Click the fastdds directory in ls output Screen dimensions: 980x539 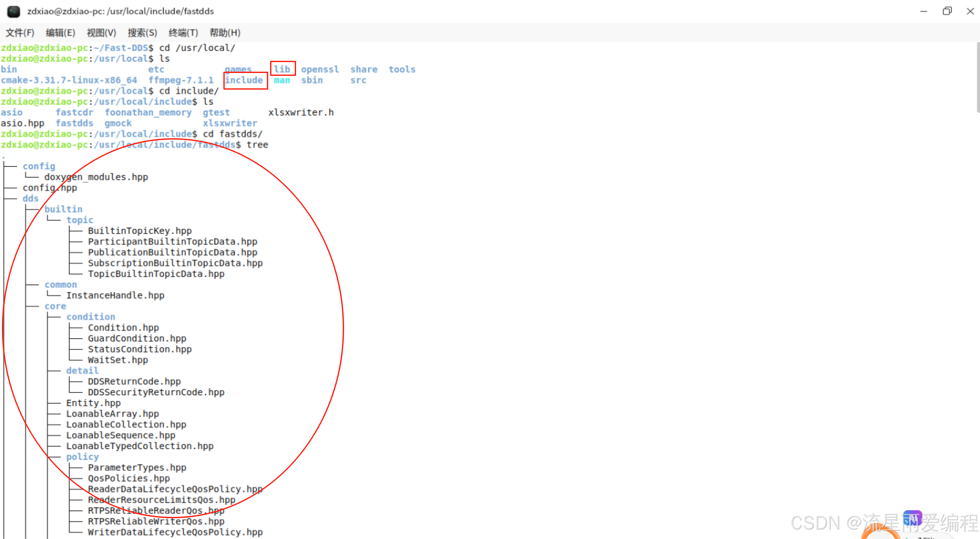point(74,123)
